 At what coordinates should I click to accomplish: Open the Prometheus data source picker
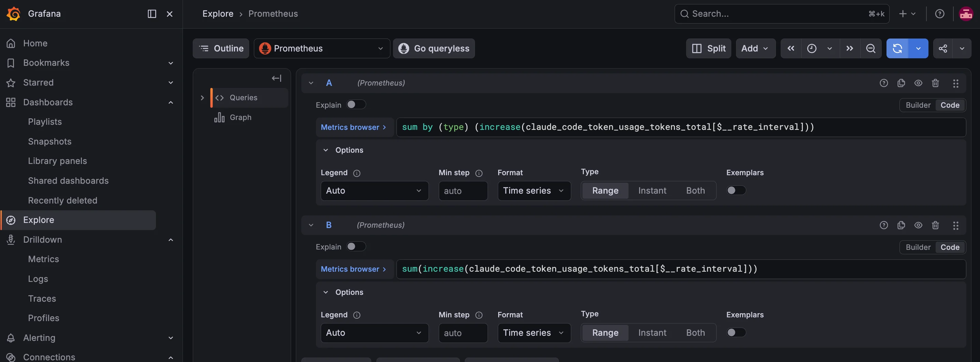[x=322, y=48]
